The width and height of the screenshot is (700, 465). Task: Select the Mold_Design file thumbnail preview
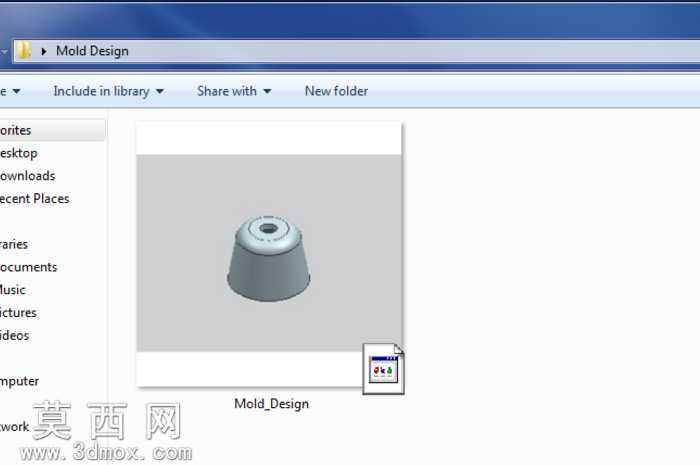269,254
